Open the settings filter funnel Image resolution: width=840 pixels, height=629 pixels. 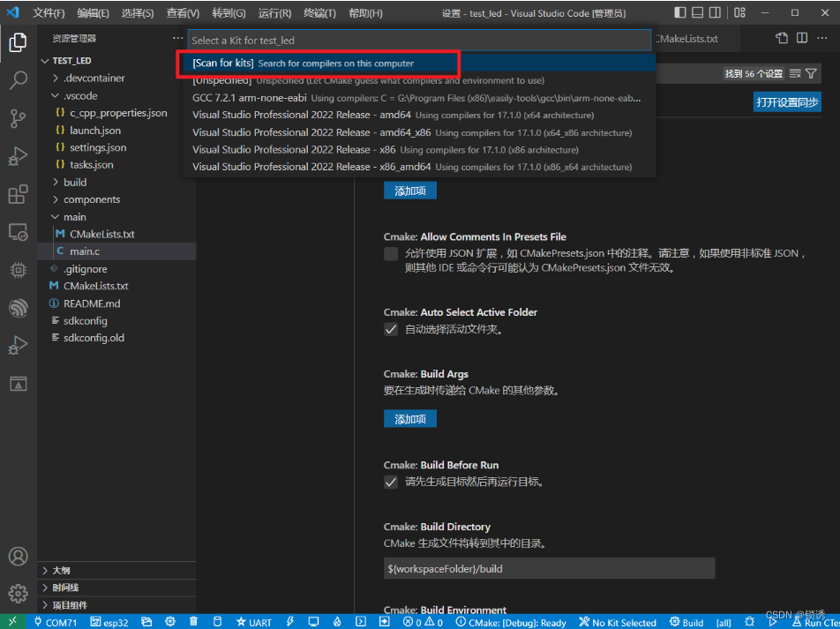pos(811,73)
